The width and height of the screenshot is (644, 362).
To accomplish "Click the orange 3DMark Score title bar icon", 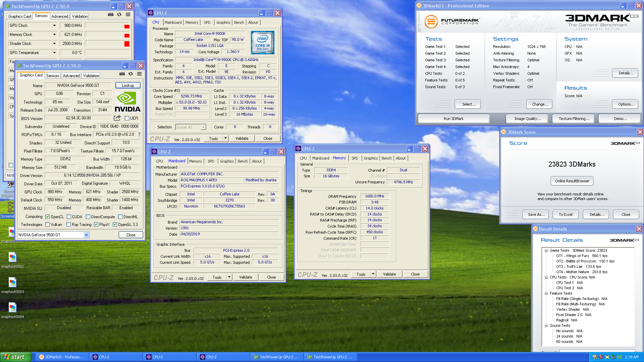I will [x=503, y=132].
